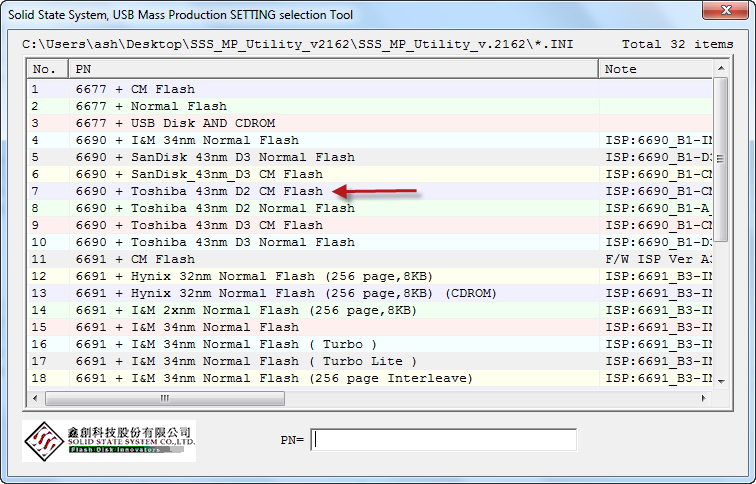Sort by the Note column header
756x484 pixels.
[x=656, y=69]
